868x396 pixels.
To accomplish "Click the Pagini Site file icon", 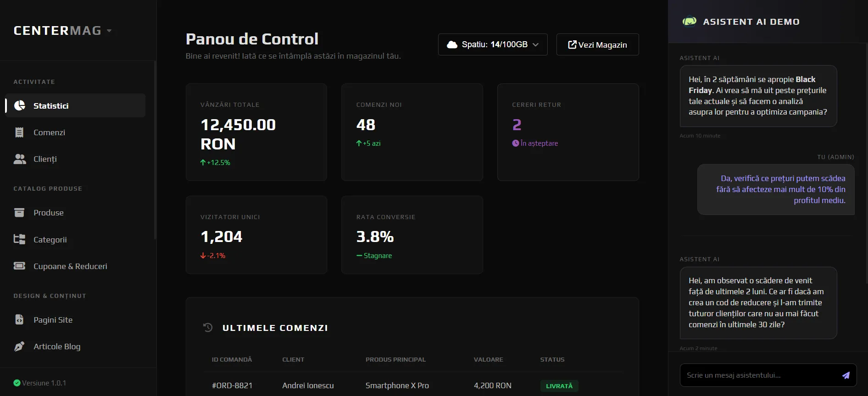I will [x=19, y=319].
